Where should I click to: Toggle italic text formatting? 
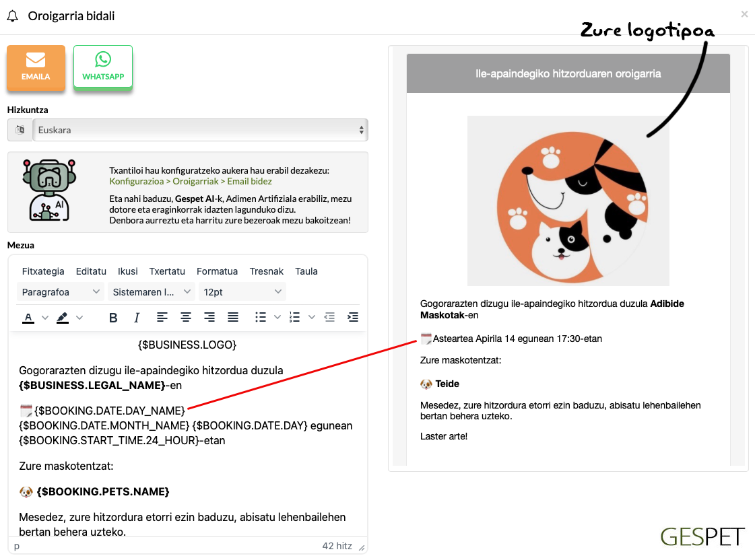pyautogui.click(x=137, y=317)
